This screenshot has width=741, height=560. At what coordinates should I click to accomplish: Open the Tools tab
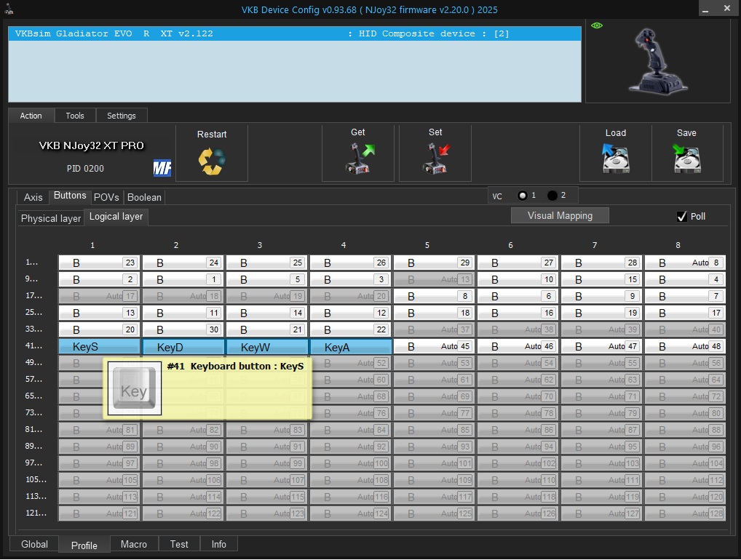tap(75, 116)
